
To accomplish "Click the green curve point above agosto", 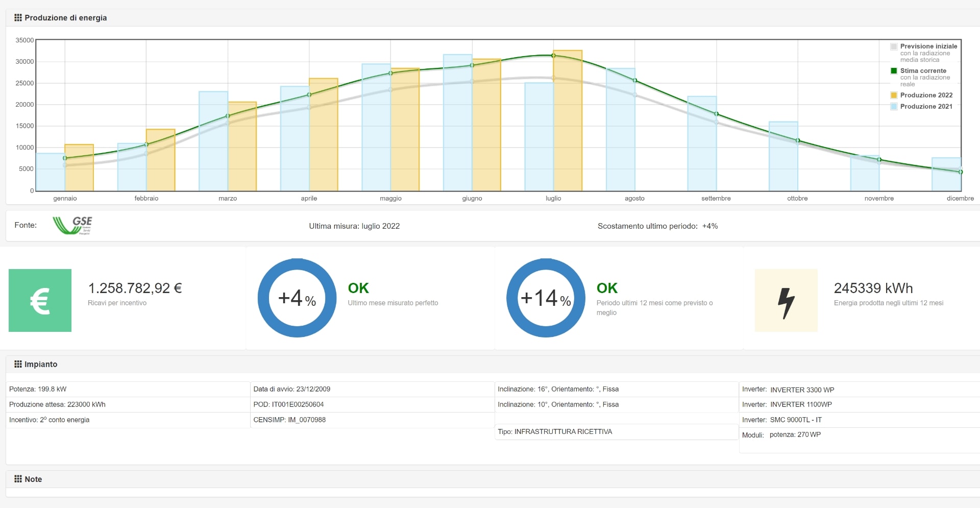I will point(635,80).
